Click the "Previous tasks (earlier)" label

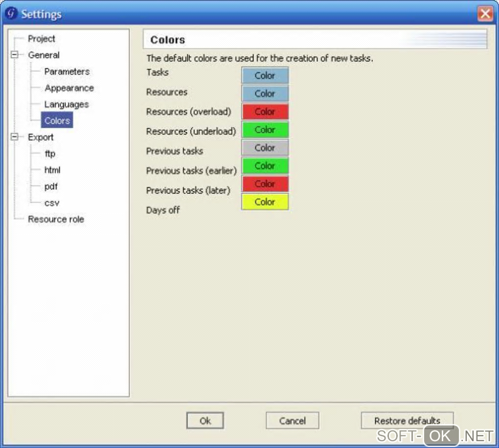click(191, 171)
